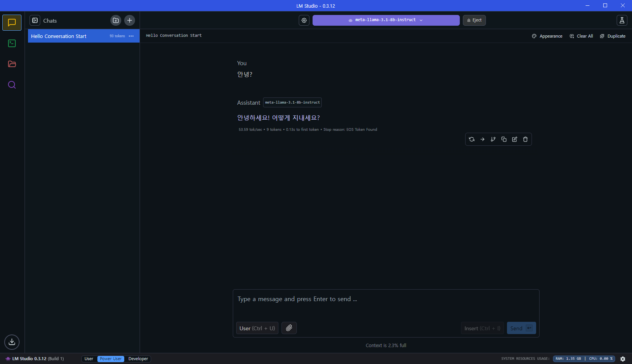Switch to Developer mode

(138, 359)
